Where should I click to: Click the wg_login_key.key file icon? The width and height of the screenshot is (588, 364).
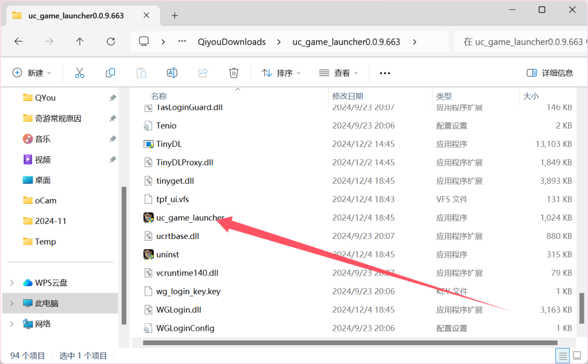[x=149, y=291]
